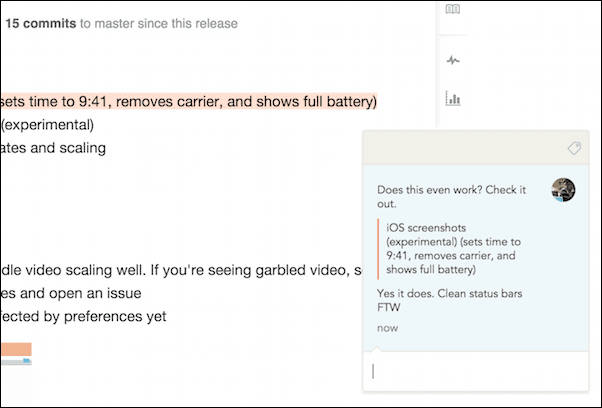The width and height of the screenshot is (602, 408).
Task: Click the '(experimental)' list item text
Action: click(x=47, y=125)
